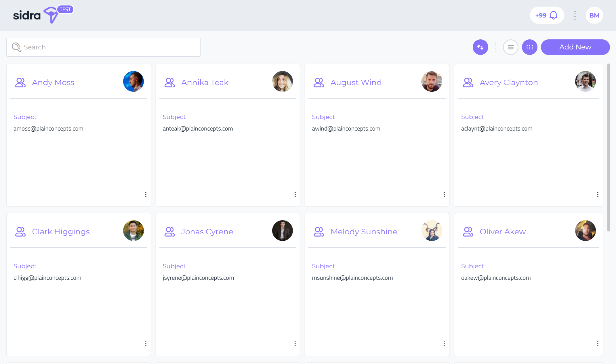Open the BM user profile avatar
616x364 pixels.
tap(594, 15)
